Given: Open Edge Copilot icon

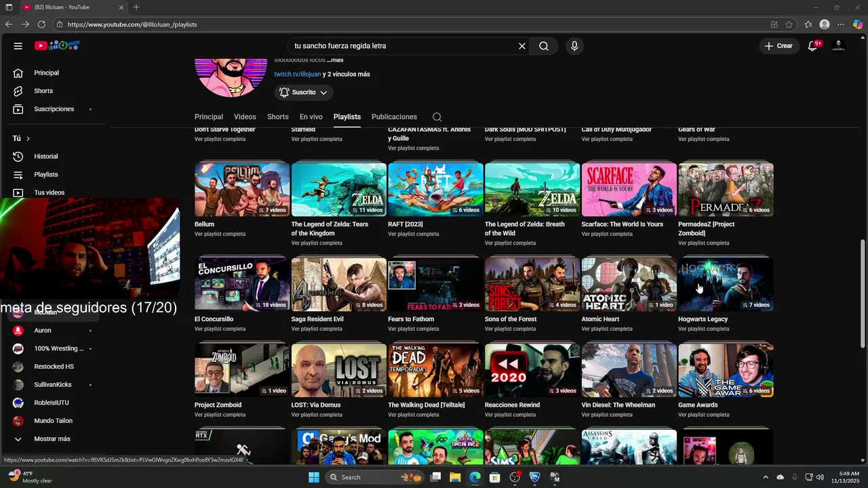Looking at the screenshot, I should (858, 24).
